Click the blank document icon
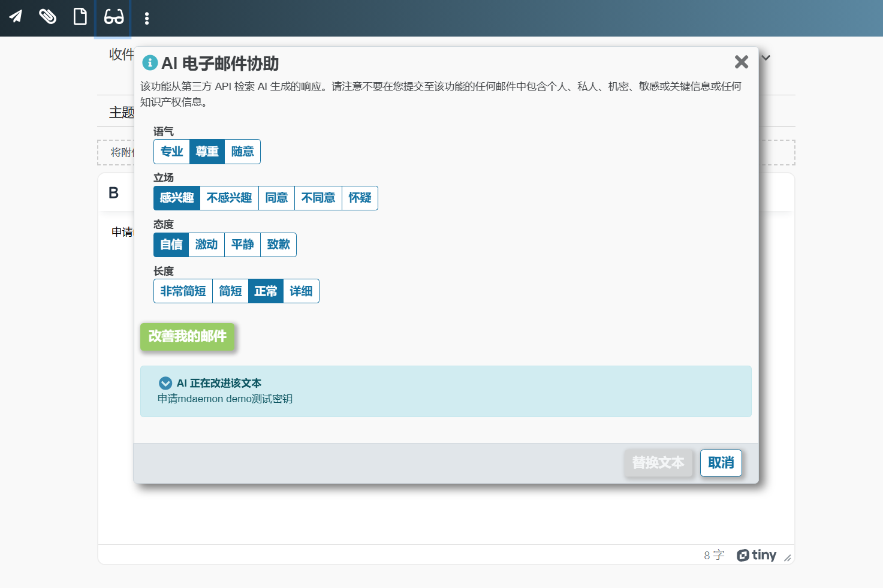 (80, 17)
